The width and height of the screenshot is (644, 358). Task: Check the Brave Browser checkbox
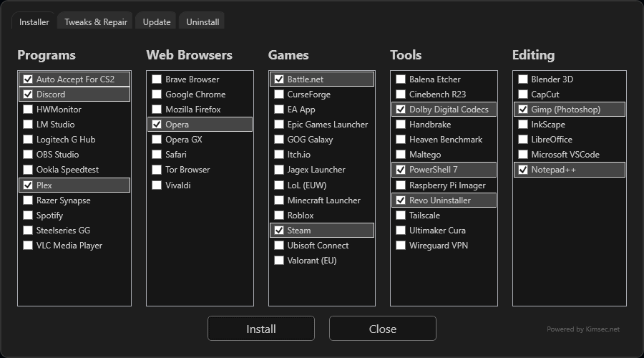[x=157, y=79]
